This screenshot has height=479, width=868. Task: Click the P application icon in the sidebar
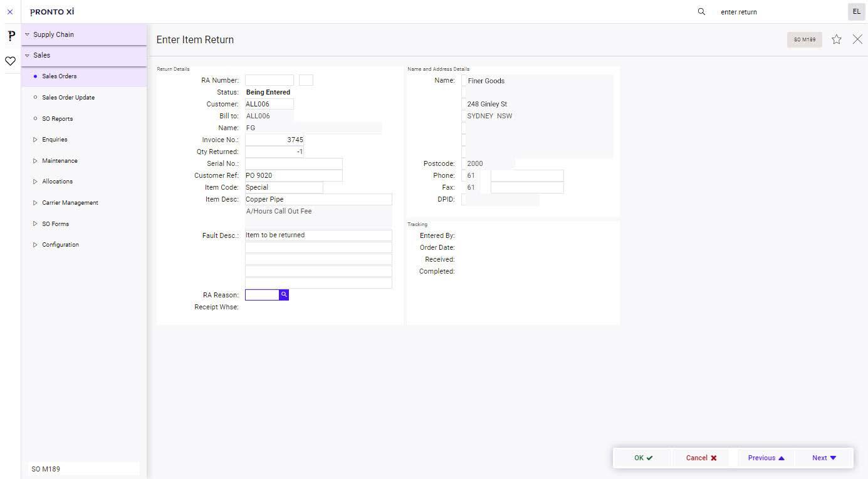pyautogui.click(x=10, y=36)
